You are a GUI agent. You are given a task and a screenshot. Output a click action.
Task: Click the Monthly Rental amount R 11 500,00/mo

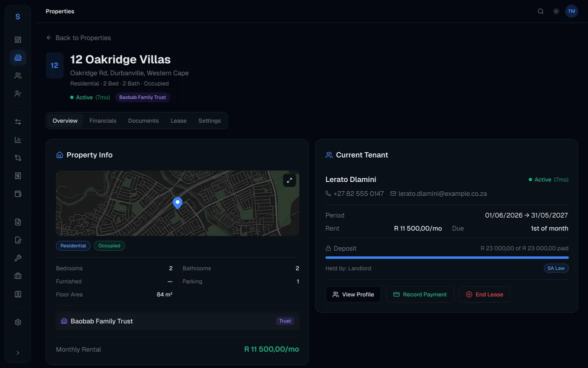coord(271,349)
